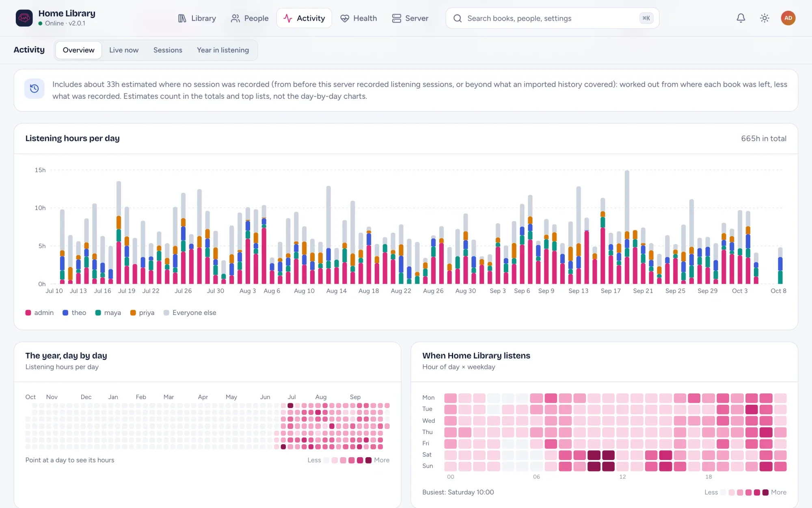This screenshot has width=812, height=508.
Task: Click the tallest bar near Sep 19
Action: (x=627, y=227)
